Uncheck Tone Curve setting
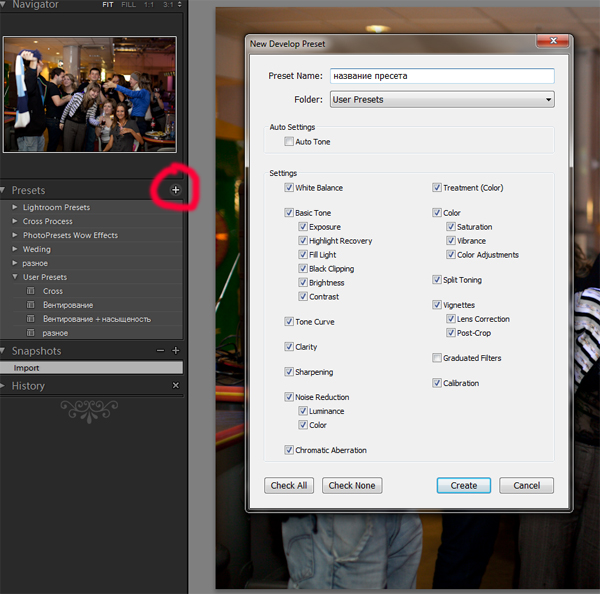This screenshot has height=594, width=600. point(289,321)
